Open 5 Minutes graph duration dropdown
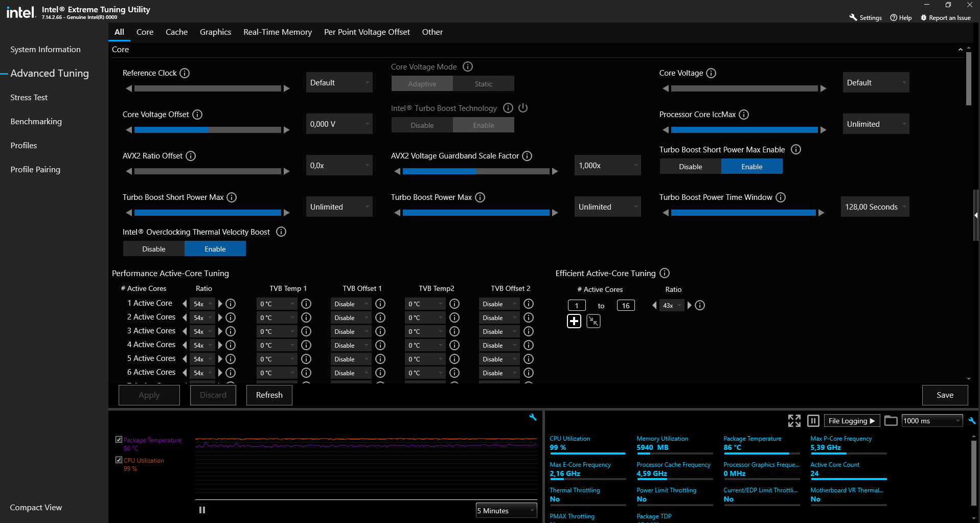This screenshot has height=523, width=980. pyautogui.click(x=507, y=510)
